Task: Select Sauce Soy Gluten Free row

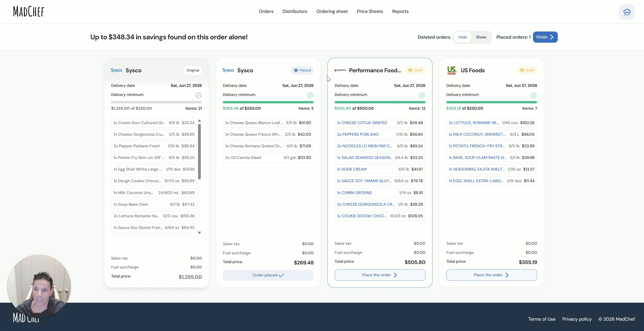Action: (x=154, y=227)
